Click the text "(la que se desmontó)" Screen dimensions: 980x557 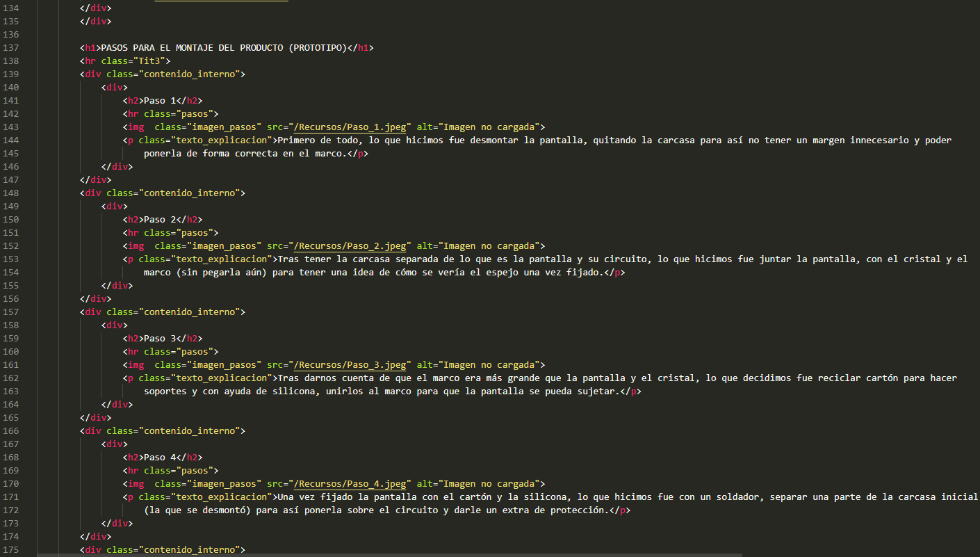197,510
